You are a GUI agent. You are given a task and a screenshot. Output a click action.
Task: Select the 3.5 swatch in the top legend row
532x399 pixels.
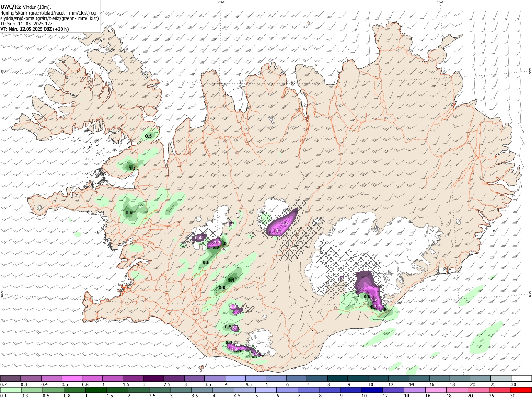coord(214,379)
